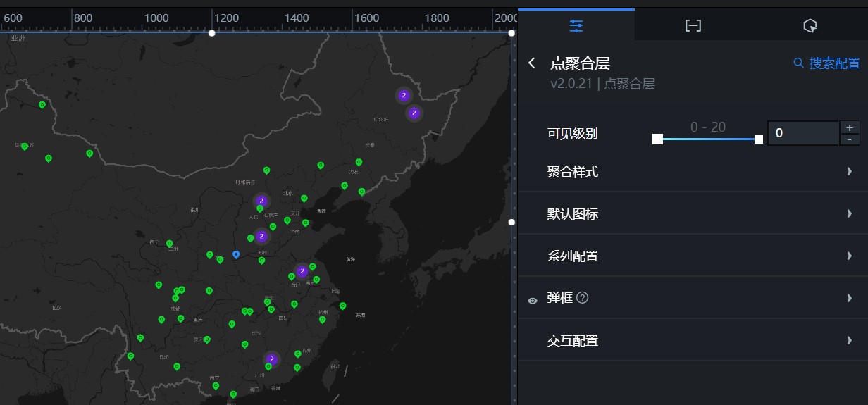Click the 0 - 20 range label
The height and width of the screenshot is (405, 868).
click(708, 127)
